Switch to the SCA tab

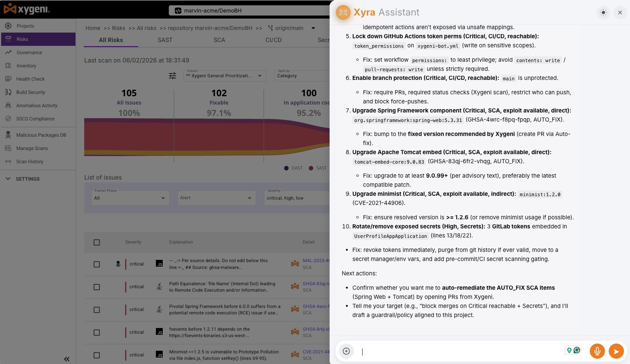pyautogui.click(x=219, y=40)
